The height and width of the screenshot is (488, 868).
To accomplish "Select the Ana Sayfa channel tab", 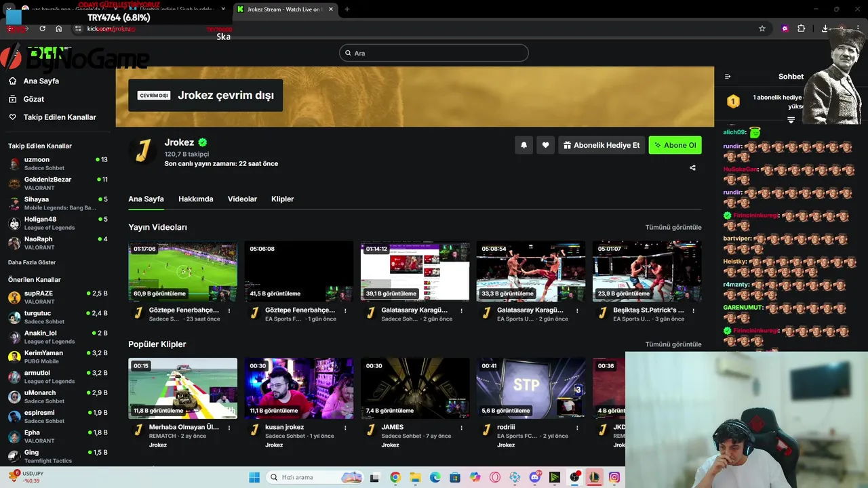I will (146, 199).
